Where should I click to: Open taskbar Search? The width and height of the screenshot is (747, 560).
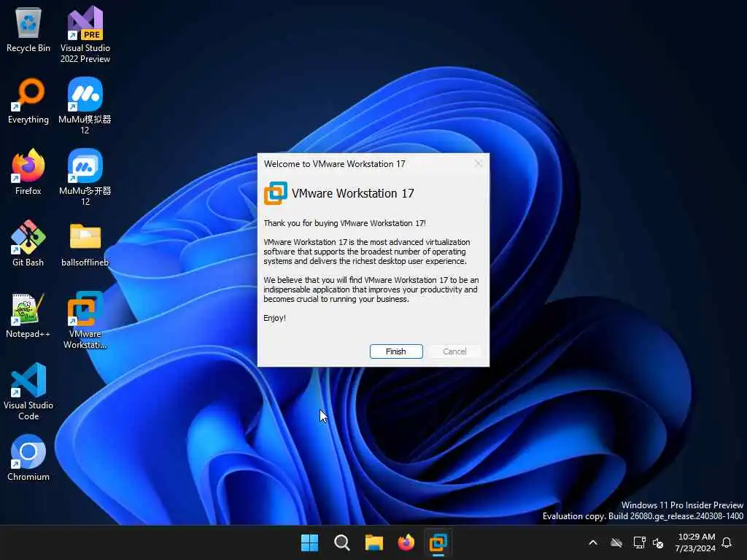[342, 542]
